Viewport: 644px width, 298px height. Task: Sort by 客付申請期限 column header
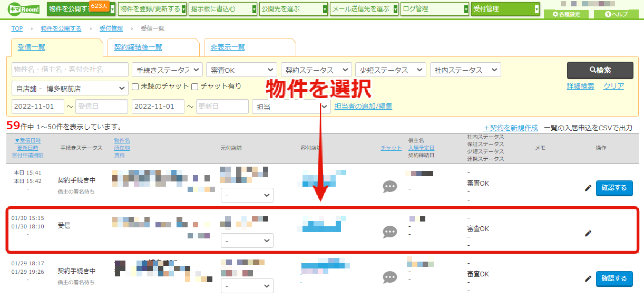pyautogui.click(x=27, y=156)
